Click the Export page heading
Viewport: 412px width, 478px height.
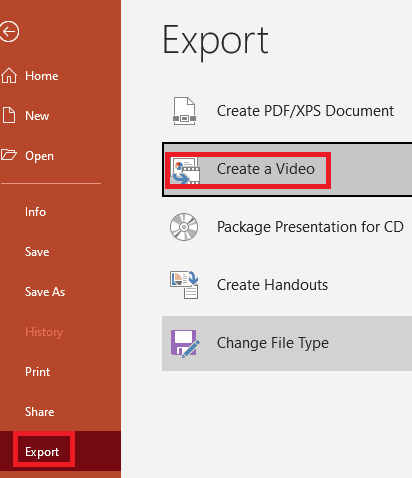click(x=215, y=42)
